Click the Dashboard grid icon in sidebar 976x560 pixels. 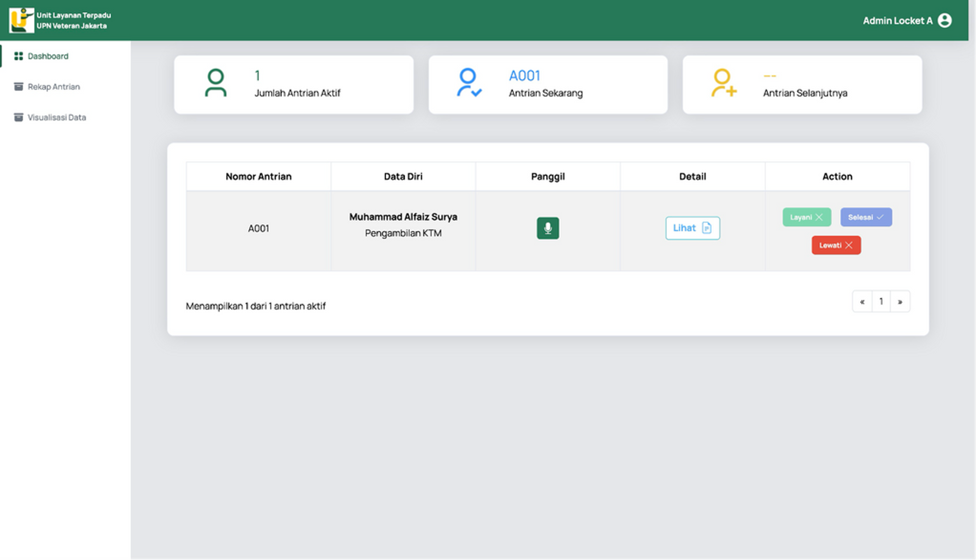coord(18,56)
